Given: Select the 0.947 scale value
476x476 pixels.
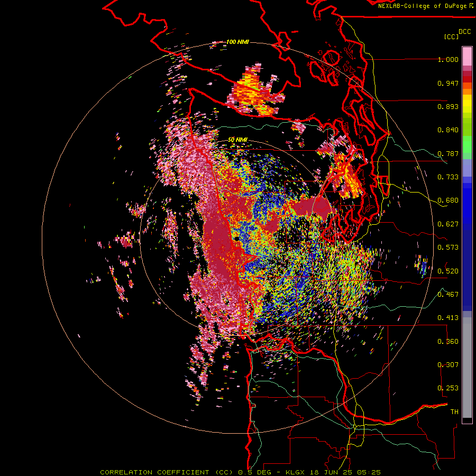Looking at the screenshot, I should point(448,83).
